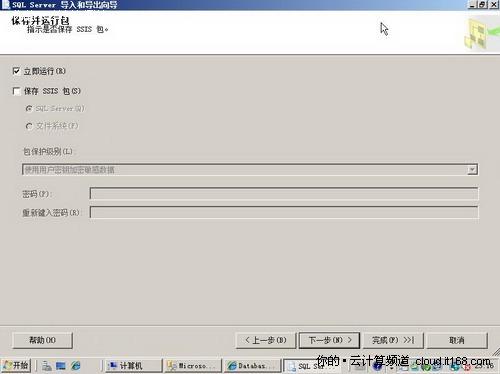Image resolution: width=500 pixels, height=374 pixels.
Task: Go back with 上一步 button
Action: tap(266, 340)
